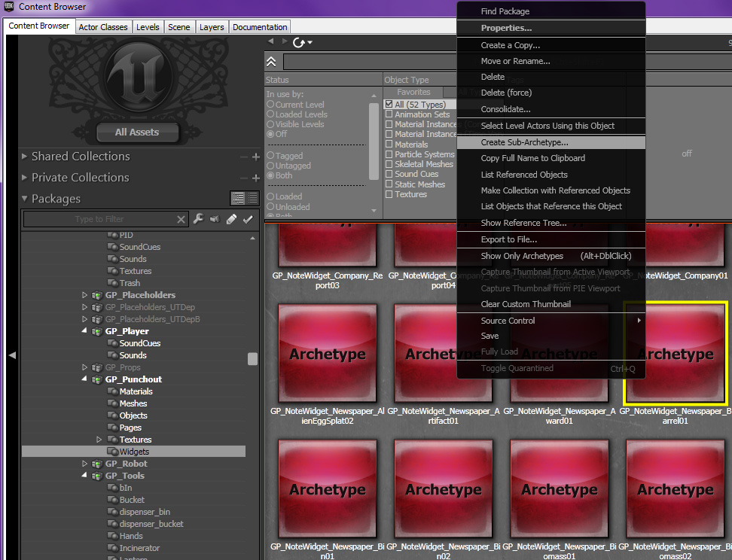Collapse the Packages section

point(24,199)
